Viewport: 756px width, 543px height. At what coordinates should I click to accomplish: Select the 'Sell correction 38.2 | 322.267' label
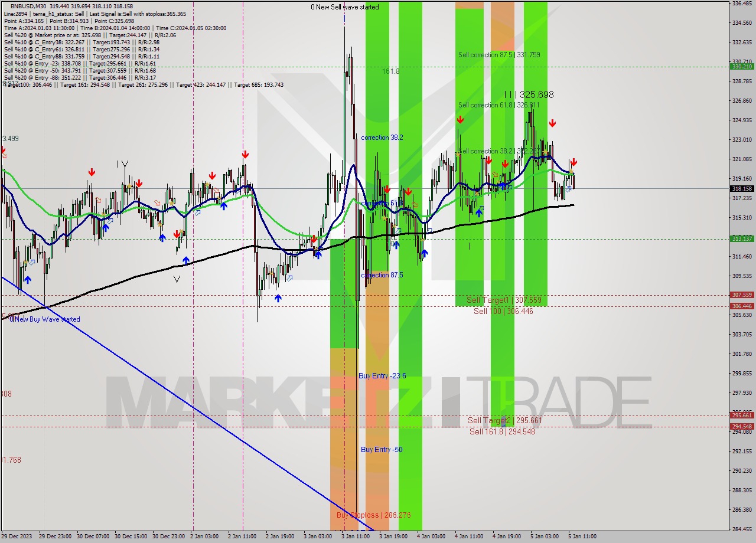(499, 151)
